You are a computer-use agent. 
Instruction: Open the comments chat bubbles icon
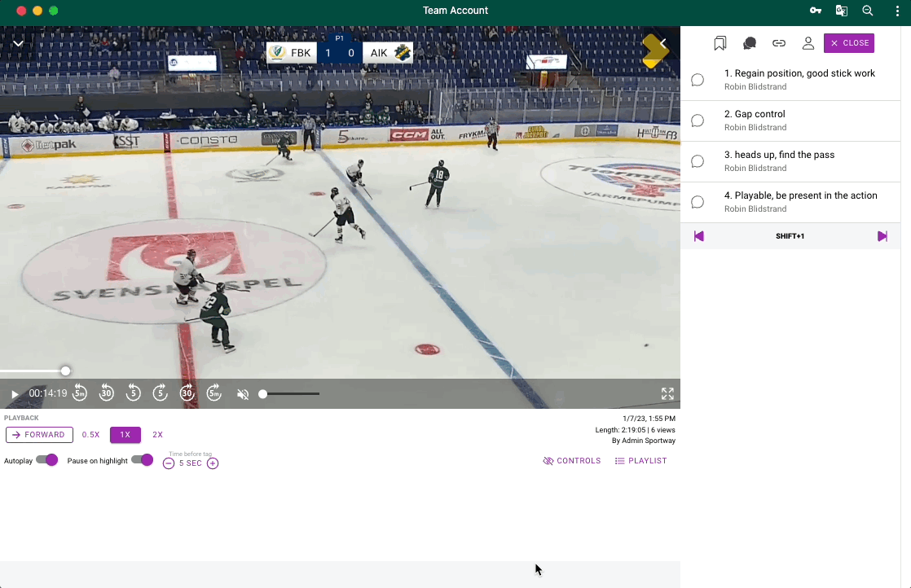750,43
